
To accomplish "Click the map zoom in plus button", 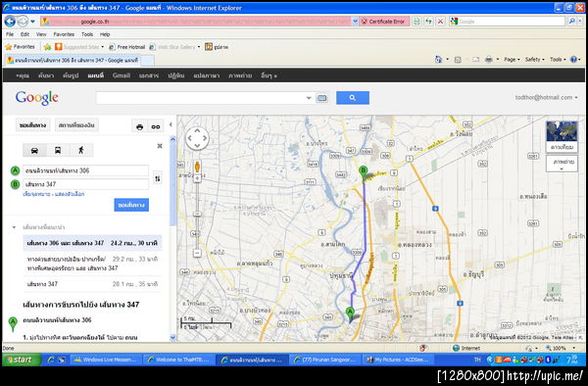I will point(197,178).
